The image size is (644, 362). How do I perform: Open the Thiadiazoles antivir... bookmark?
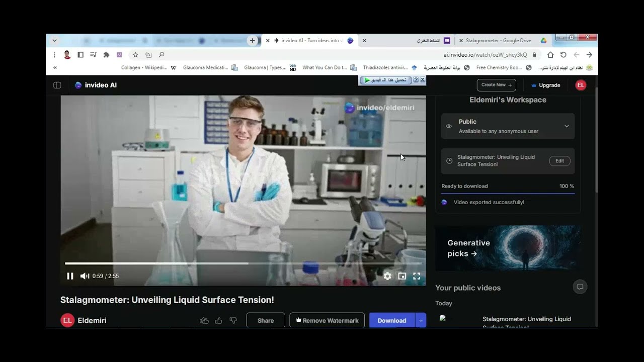(390, 67)
